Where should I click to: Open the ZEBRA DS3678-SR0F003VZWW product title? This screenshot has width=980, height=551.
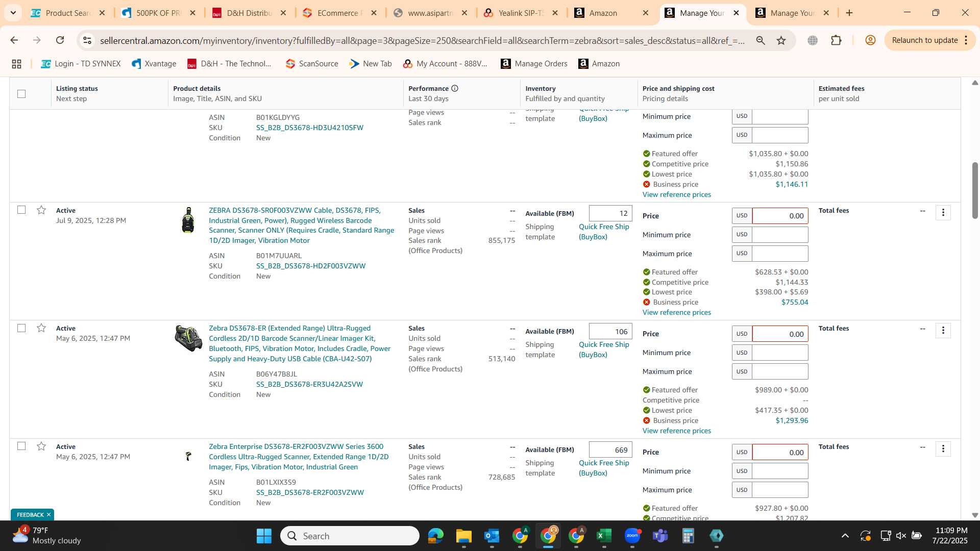(x=301, y=225)
